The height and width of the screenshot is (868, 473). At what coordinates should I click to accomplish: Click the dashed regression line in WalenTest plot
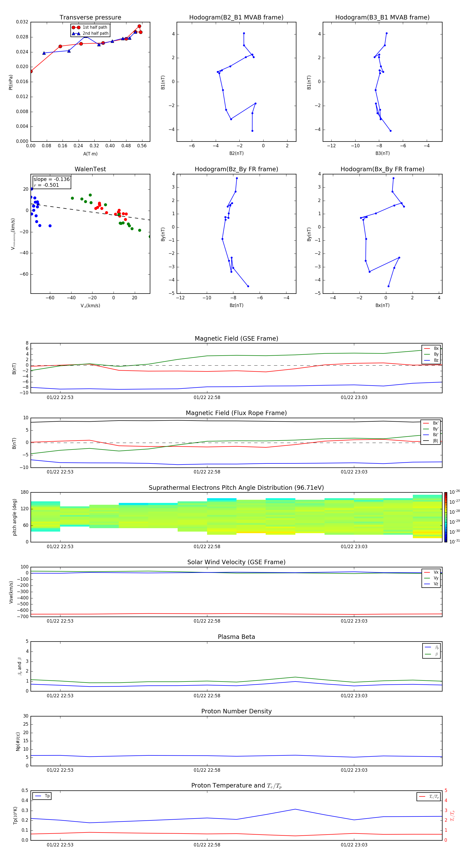coord(90,212)
